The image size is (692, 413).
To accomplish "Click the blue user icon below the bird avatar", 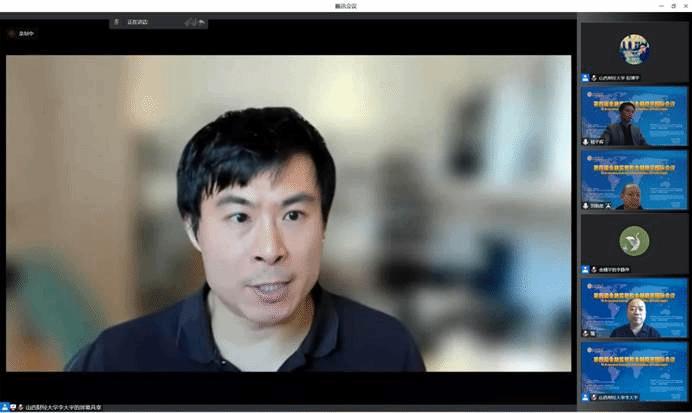I will click(x=586, y=270).
